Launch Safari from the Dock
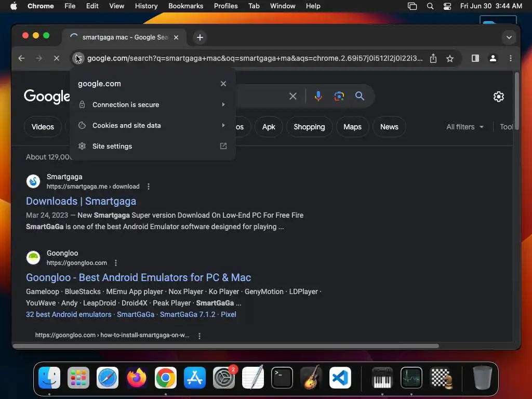The width and height of the screenshot is (532, 399). click(x=108, y=377)
